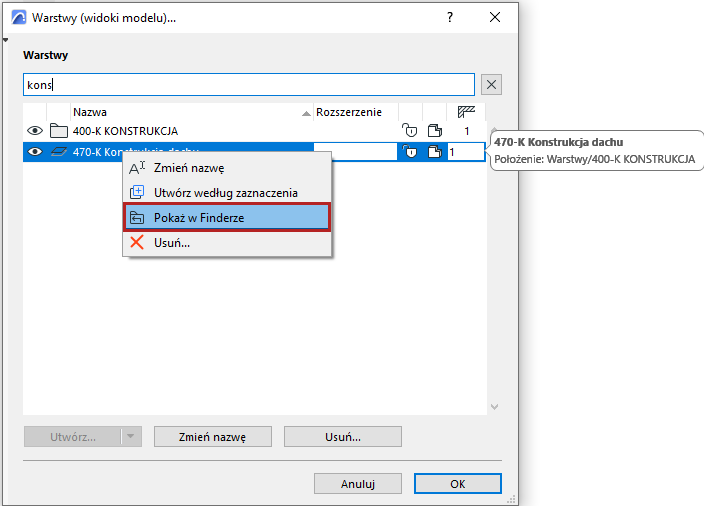Toggle lock icon on 470-K layer row
This screenshot has width=704, height=506.
[x=409, y=152]
